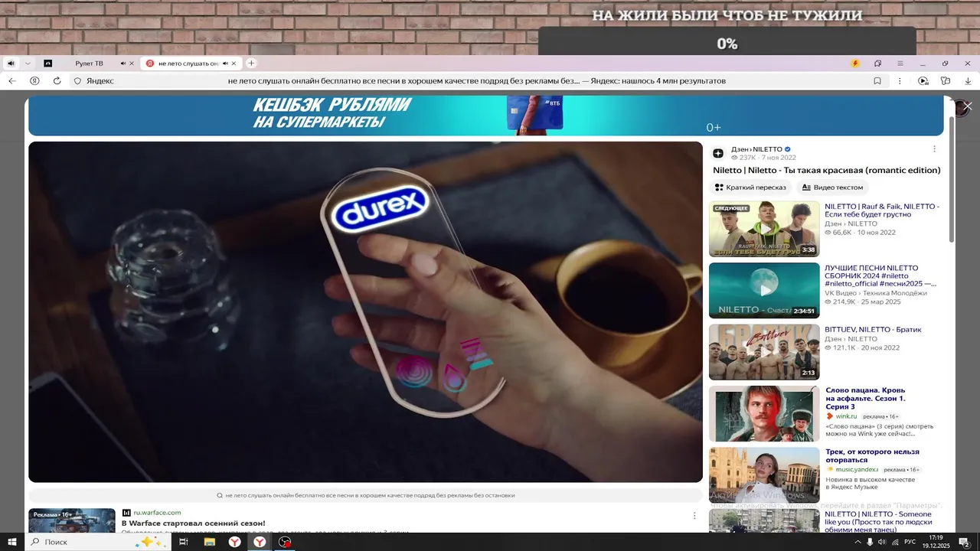This screenshot has width=980, height=551.
Task: Open the Warface ad options three-dot menu
Action: (x=694, y=516)
